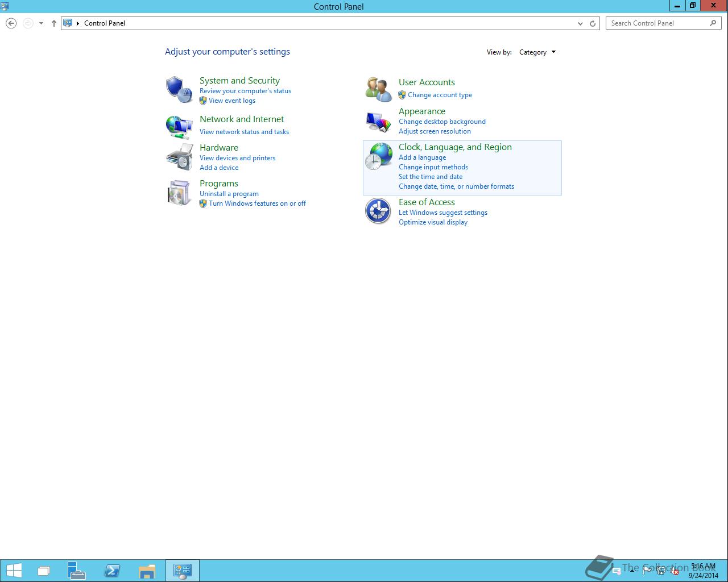Click Change date, time, or number formats
728x582 pixels.
coord(456,186)
